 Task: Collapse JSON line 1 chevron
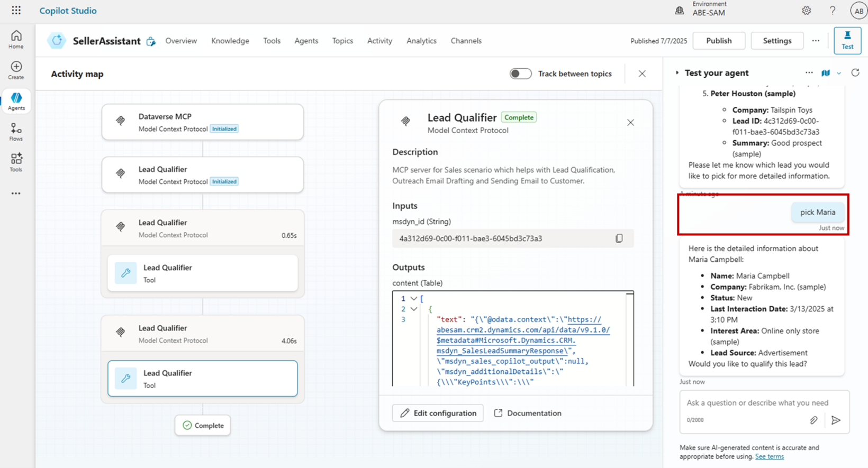(x=414, y=299)
